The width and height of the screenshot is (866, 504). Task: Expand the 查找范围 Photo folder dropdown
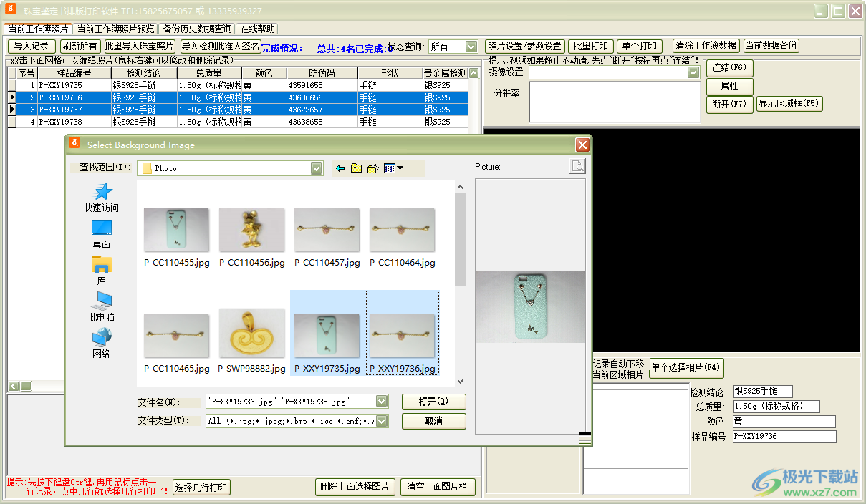pyautogui.click(x=317, y=168)
